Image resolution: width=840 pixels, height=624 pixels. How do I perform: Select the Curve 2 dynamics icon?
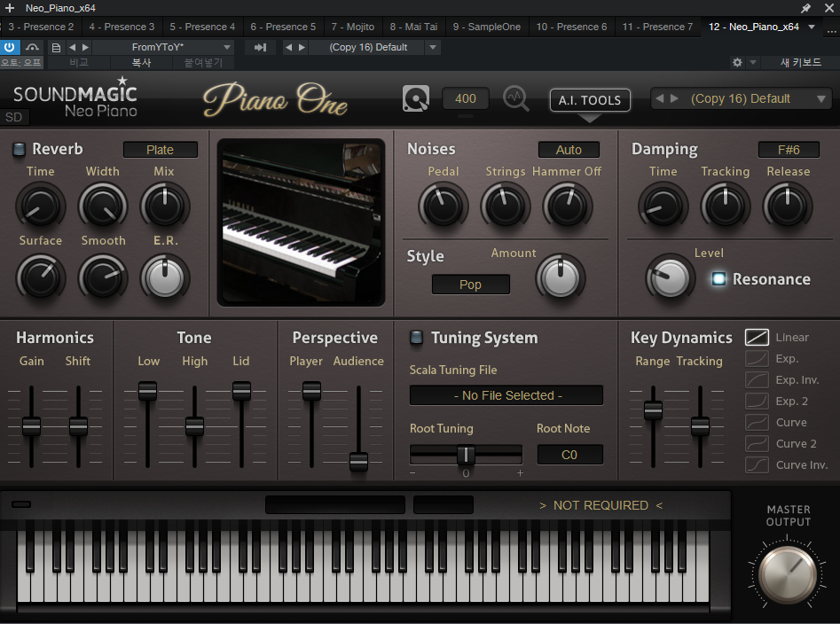point(757,444)
